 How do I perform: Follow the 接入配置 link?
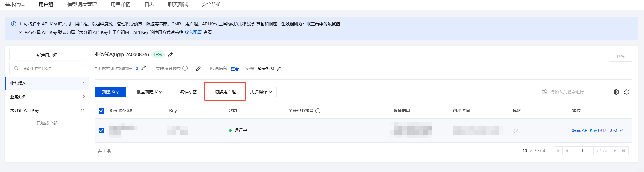193,32
